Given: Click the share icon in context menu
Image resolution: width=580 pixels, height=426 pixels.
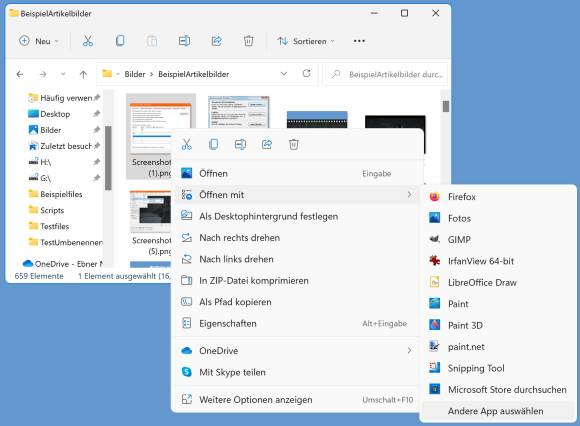Looking at the screenshot, I should [267, 144].
